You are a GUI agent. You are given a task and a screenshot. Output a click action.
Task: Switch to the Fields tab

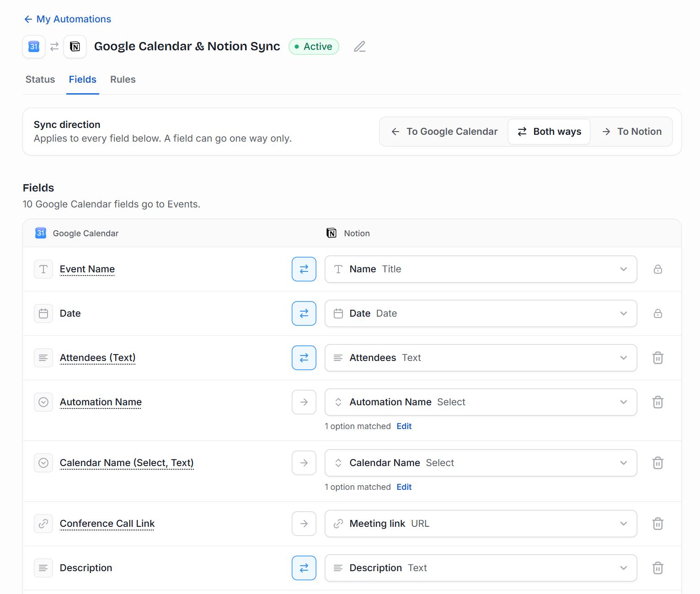pyautogui.click(x=83, y=80)
